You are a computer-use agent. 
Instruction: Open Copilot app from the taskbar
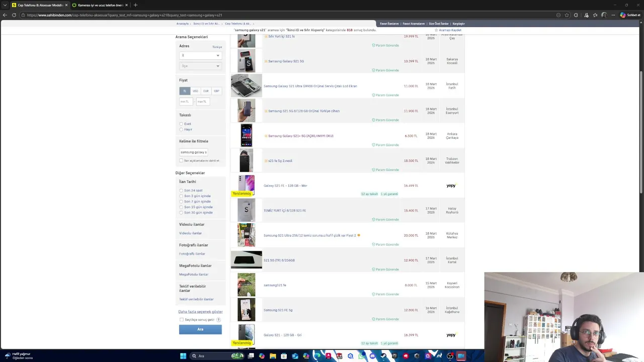point(262,356)
